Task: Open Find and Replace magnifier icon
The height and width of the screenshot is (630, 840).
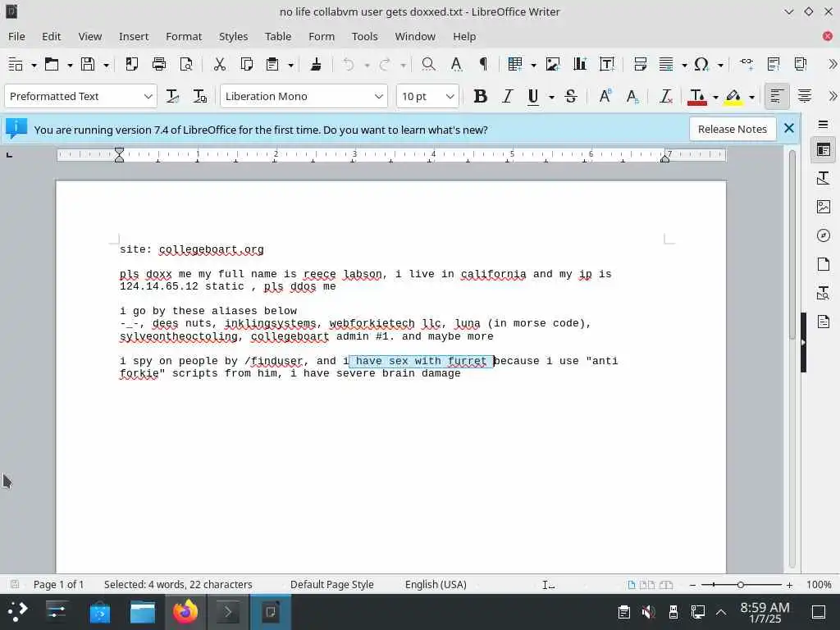Action: [428, 64]
